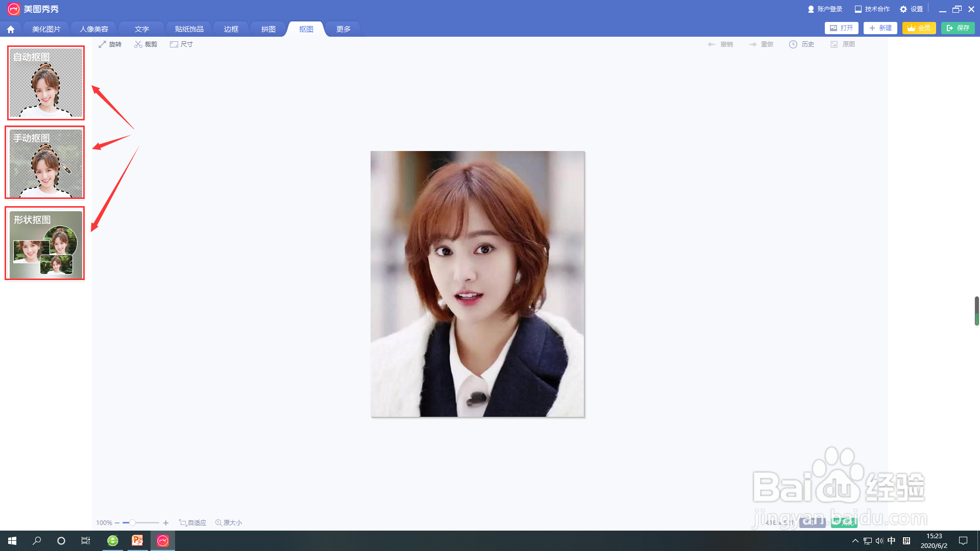Image resolution: width=980 pixels, height=551 pixels.
Task: Click the 打开 open button
Action: 841,28
